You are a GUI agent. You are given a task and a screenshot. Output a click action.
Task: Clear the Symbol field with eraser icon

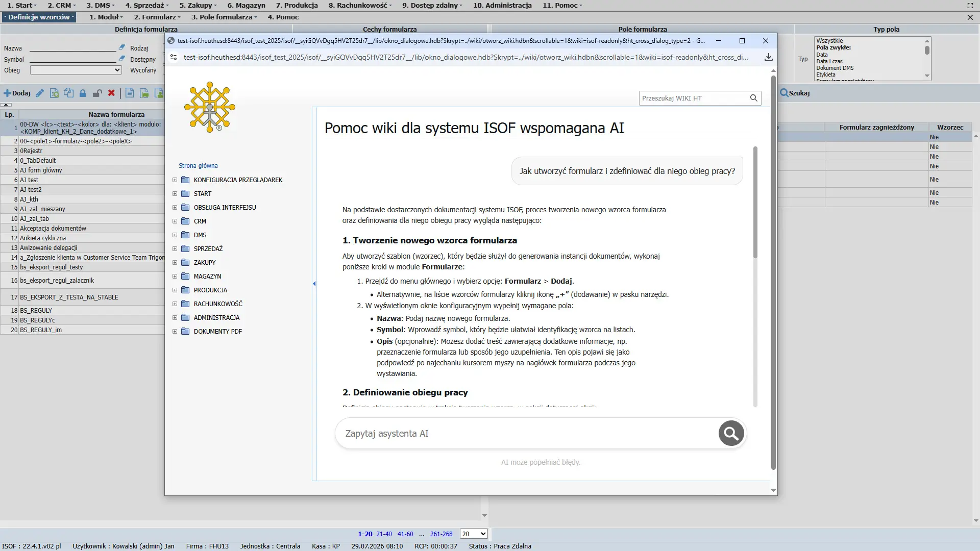[122, 59]
